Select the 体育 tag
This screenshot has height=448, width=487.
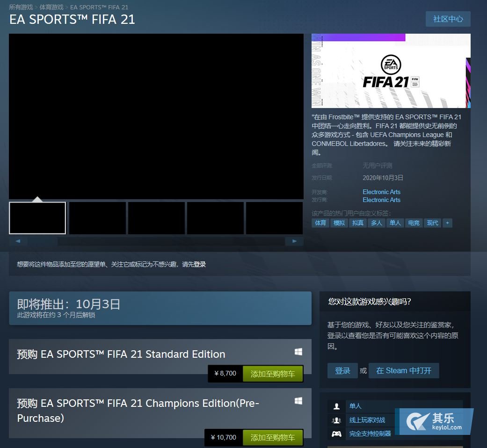[320, 223]
